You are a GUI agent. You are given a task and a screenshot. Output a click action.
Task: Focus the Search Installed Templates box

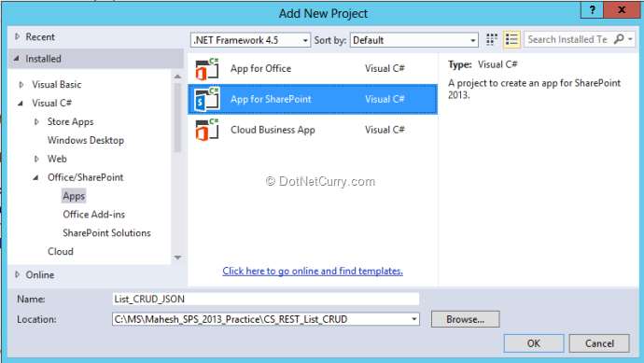(x=568, y=39)
